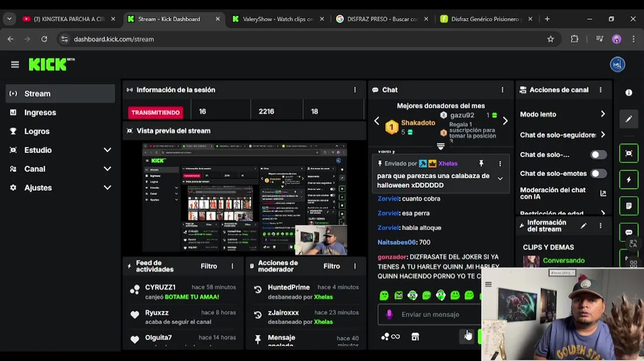This screenshot has width=644, height=361.
Task: Open Chat panel three-dot menu
Action: [x=502, y=90]
